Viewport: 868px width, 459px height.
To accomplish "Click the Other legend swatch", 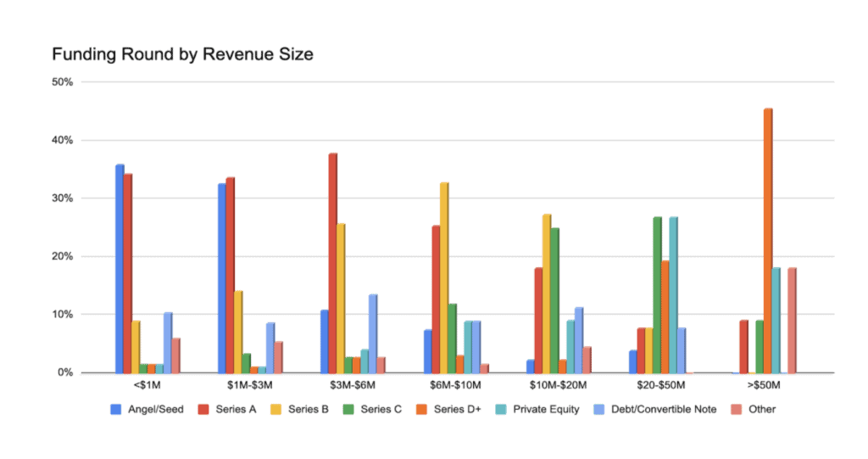I will pos(737,410).
